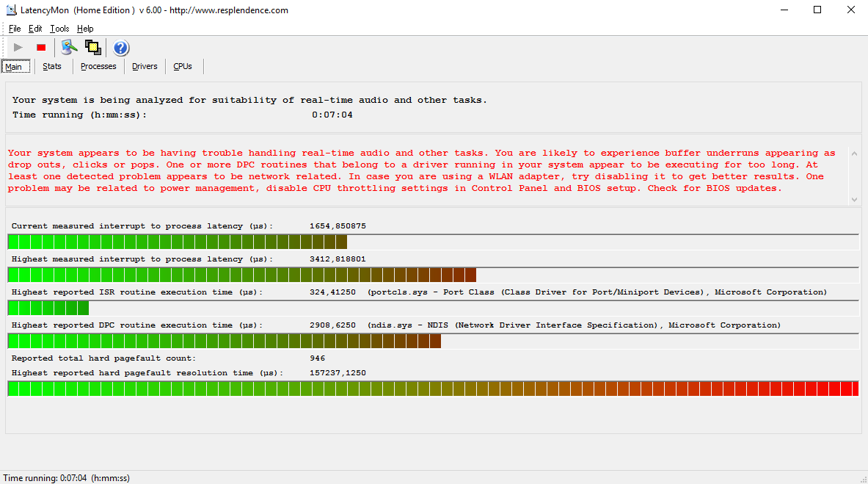Switch to the Stats tab
The width and height of the screenshot is (868, 484).
52,66
